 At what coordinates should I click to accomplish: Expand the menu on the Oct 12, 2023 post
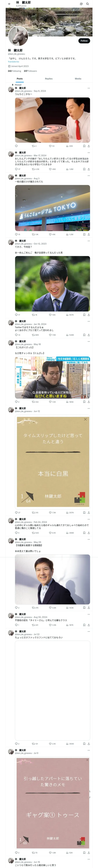pyautogui.click(x=89, y=241)
